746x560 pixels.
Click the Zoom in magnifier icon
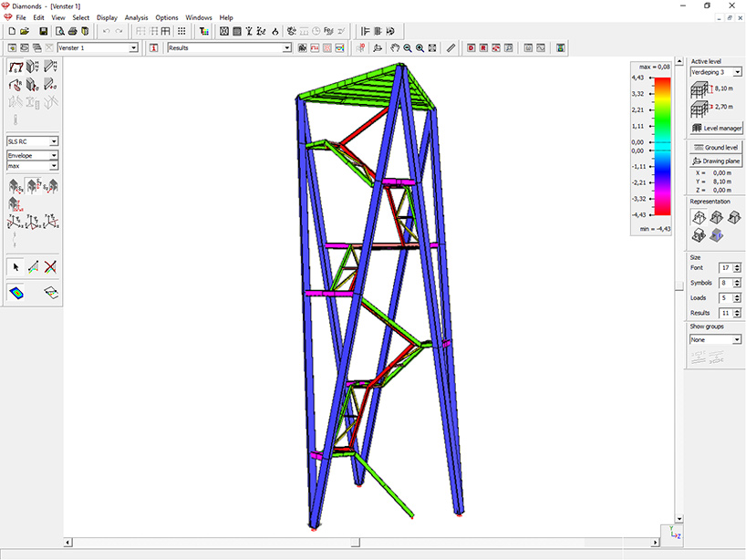click(x=420, y=48)
